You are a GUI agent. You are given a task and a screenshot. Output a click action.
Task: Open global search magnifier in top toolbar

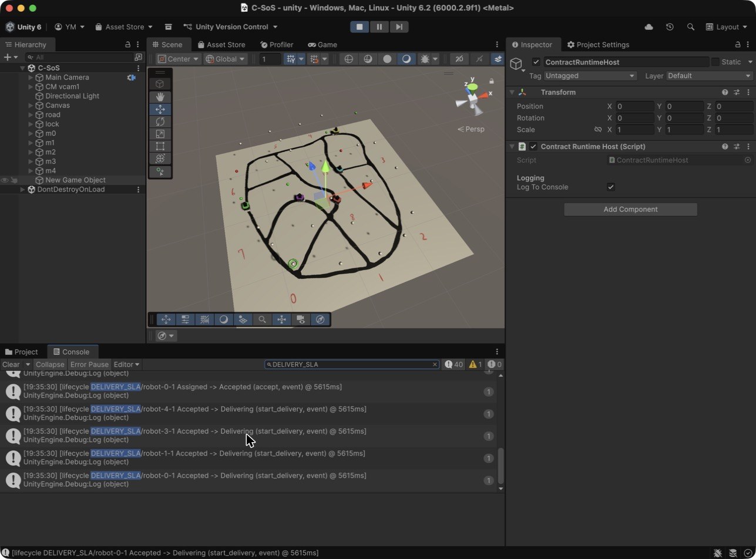pyautogui.click(x=691, y=27)
